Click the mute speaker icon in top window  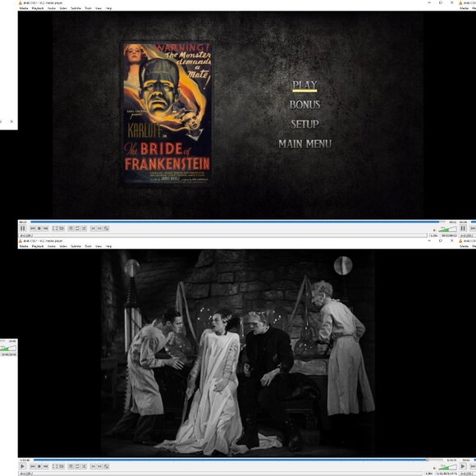434,230
